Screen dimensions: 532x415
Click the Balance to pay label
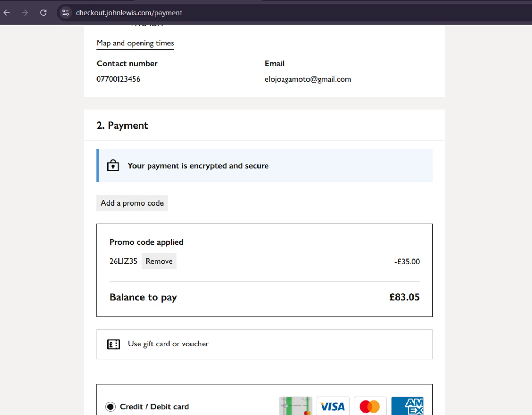143,297
